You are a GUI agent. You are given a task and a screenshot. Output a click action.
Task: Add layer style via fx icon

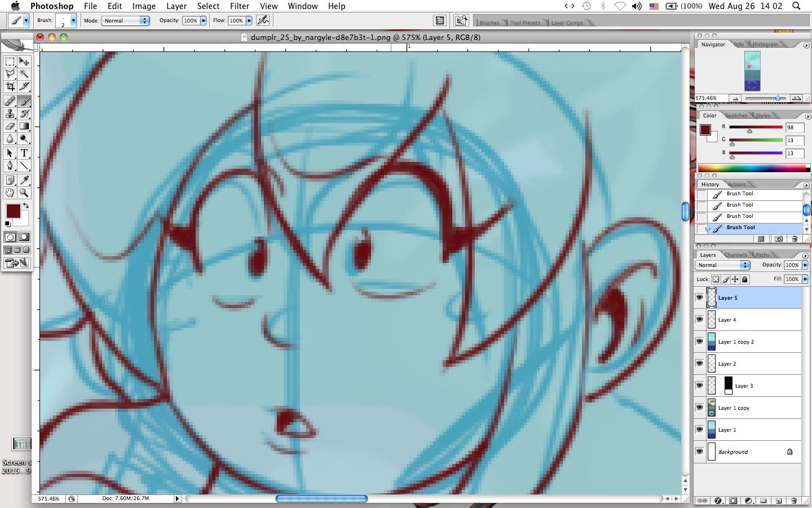pyautogui.click(x=718, y=501)
